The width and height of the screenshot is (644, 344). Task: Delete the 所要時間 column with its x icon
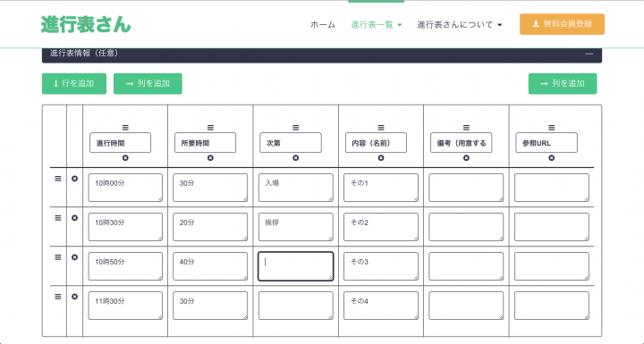(210, 158)
